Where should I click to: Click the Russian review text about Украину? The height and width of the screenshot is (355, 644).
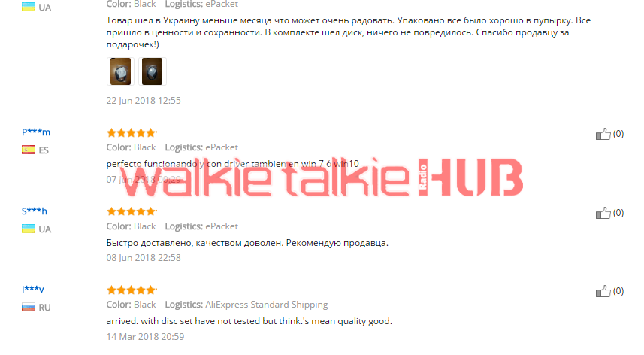(348, 32)
